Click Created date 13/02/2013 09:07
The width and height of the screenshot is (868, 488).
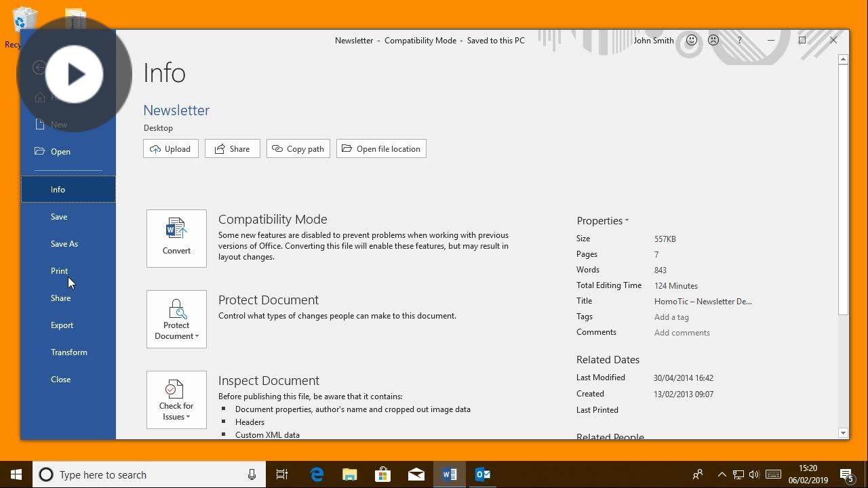[x=684, y=394]
